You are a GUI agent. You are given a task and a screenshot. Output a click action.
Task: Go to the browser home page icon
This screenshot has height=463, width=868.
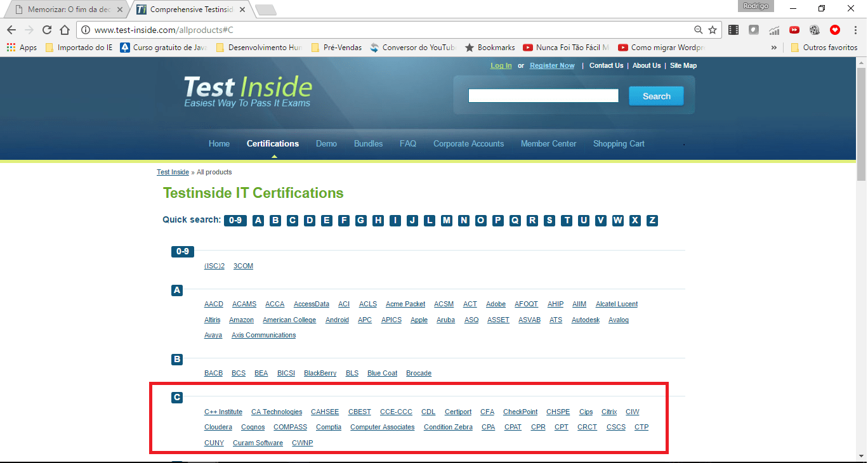[x=64, y=30]
